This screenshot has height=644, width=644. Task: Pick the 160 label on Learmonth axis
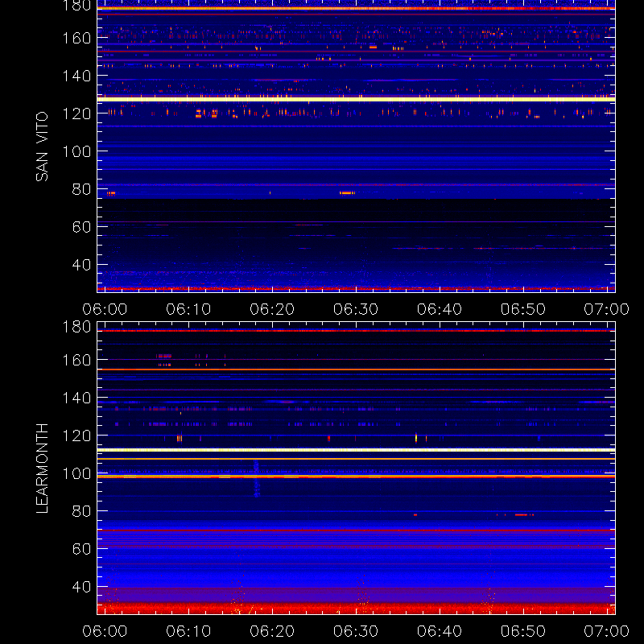[x=76, y=360]
